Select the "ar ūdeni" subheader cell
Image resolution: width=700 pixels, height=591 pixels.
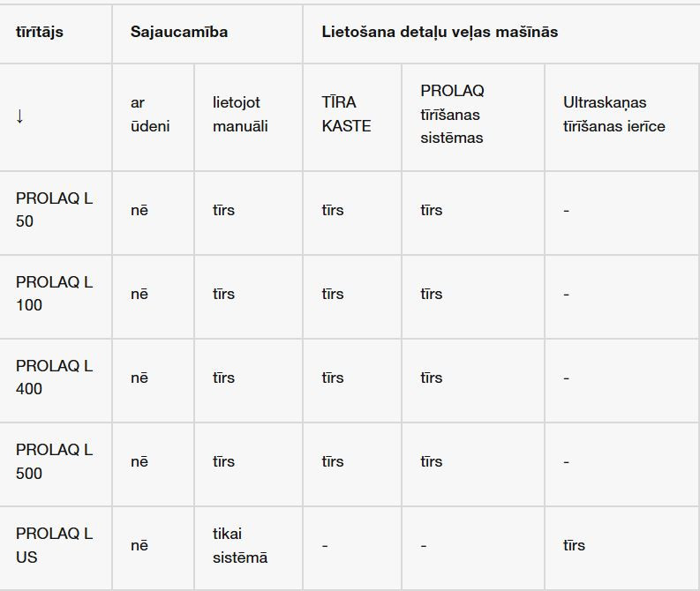point(150,115)
